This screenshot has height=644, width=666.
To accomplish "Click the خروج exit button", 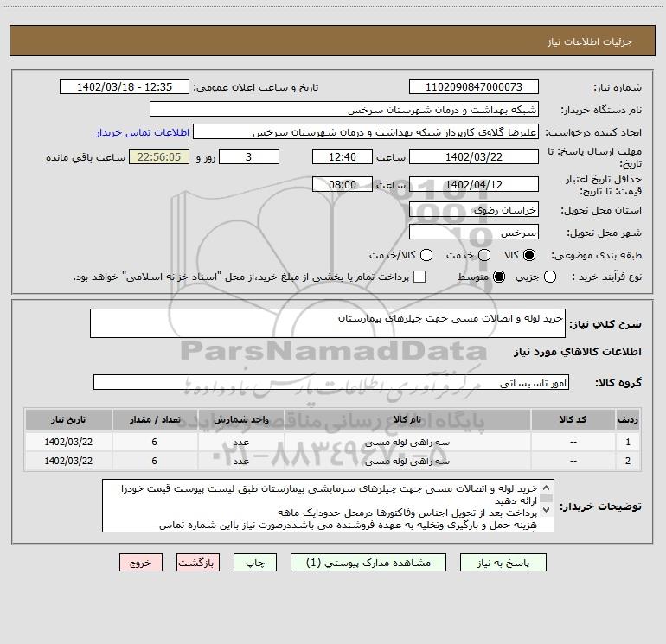I will pos(141,563).
